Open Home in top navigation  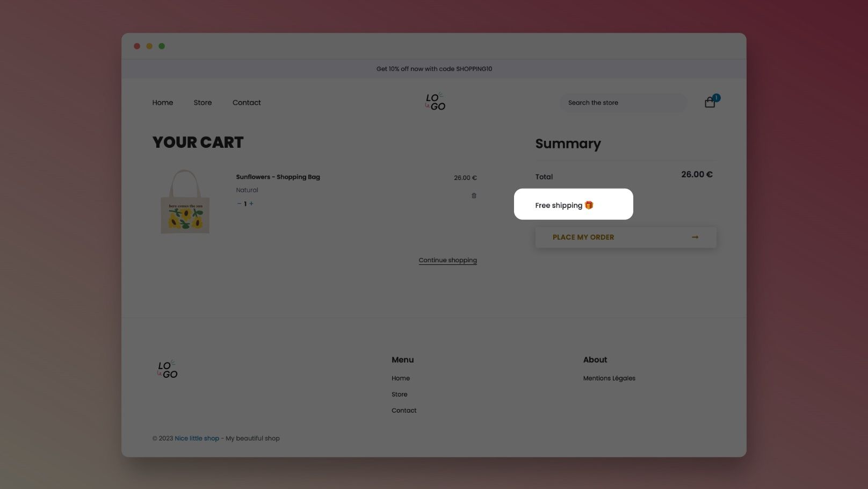pos(162,103)
